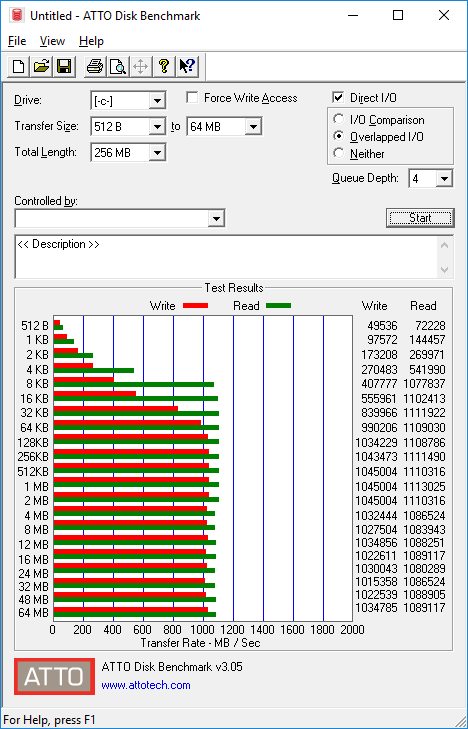The height and width of the screenshot is (729, 468).
Task: Select the Overlapped I/O radio button
Action: point(339,136)
